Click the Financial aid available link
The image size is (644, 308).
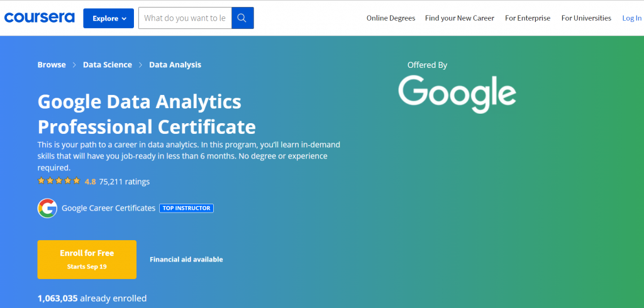(x=186, y=260)
